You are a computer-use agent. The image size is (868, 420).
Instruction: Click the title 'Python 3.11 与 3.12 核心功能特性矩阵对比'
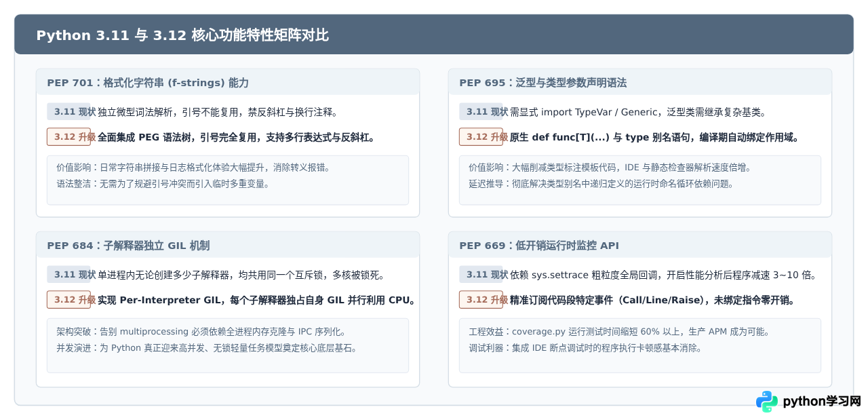click(x=182, y=35)
